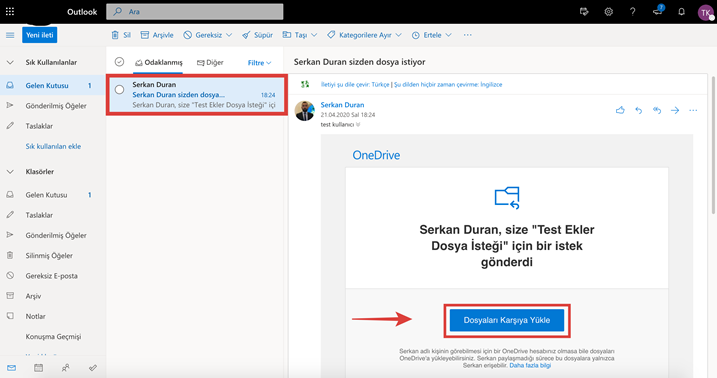Open the Arşiv folder
The height and width of the screenshot is (378, 717).
[x=53, y=296]
